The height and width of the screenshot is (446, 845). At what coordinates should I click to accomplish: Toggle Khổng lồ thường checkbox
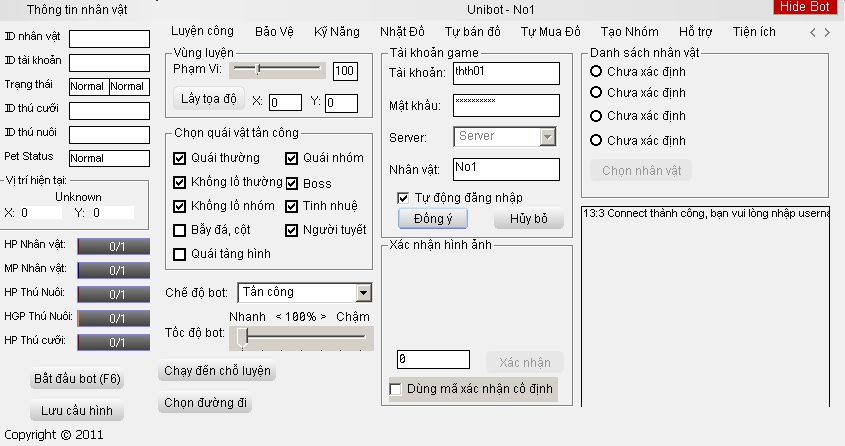pyautogui.click(x=179, y=182)
